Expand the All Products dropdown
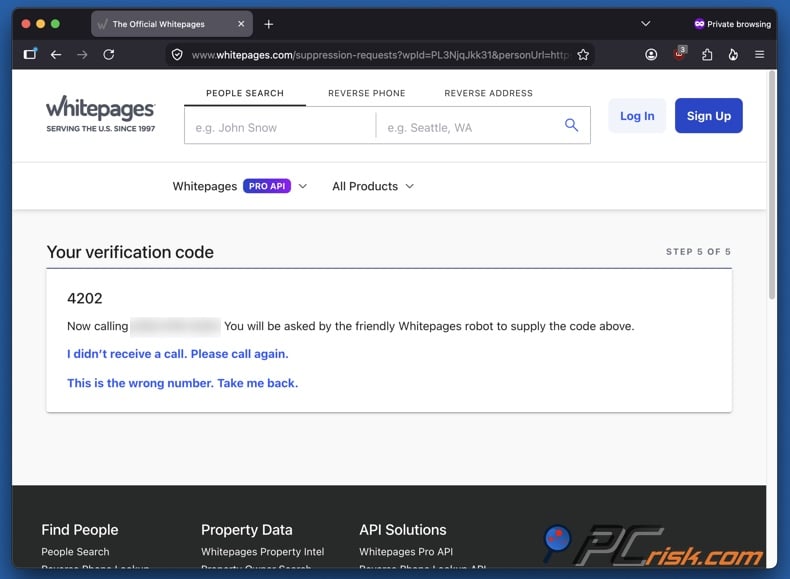The width and height of the screenshot is (790, 579). [373, 186]
